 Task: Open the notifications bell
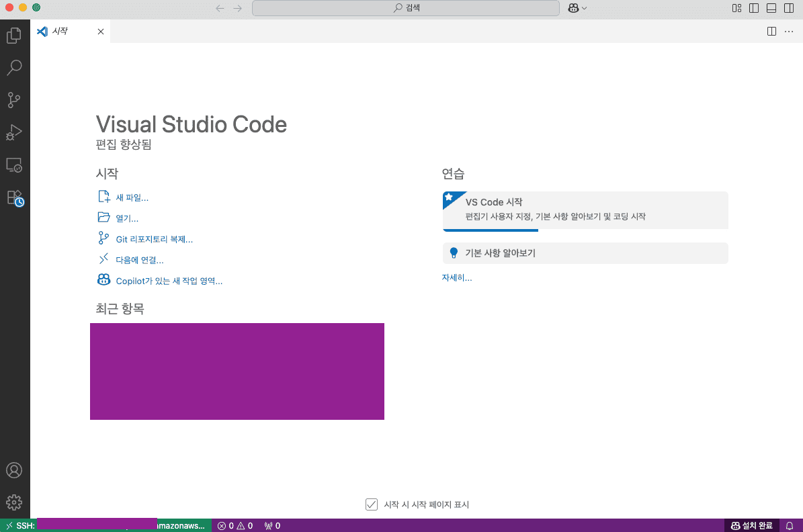coord(790,526)
